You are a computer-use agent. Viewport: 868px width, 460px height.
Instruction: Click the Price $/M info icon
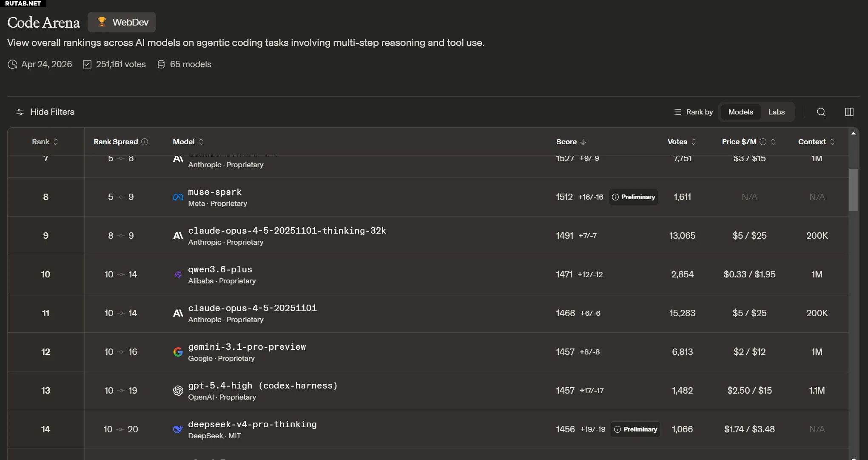pos(763,142)
